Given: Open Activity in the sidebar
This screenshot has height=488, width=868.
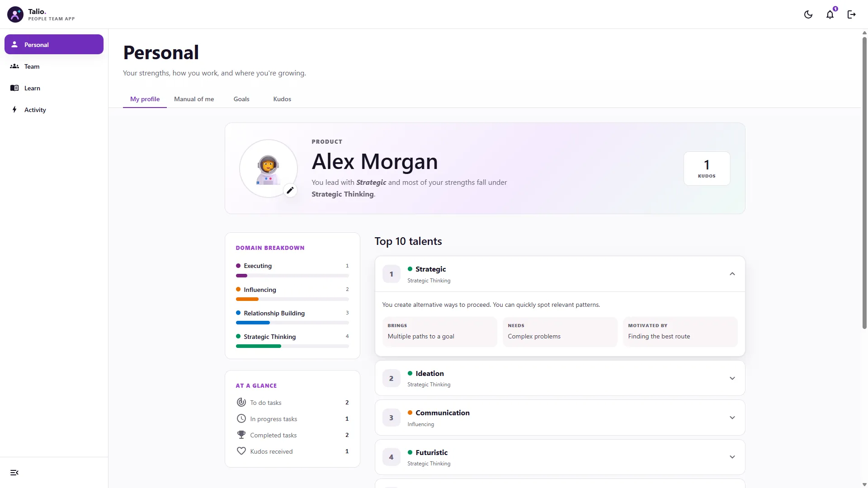Looking at the screenshot, I should (x=54, y=109).
